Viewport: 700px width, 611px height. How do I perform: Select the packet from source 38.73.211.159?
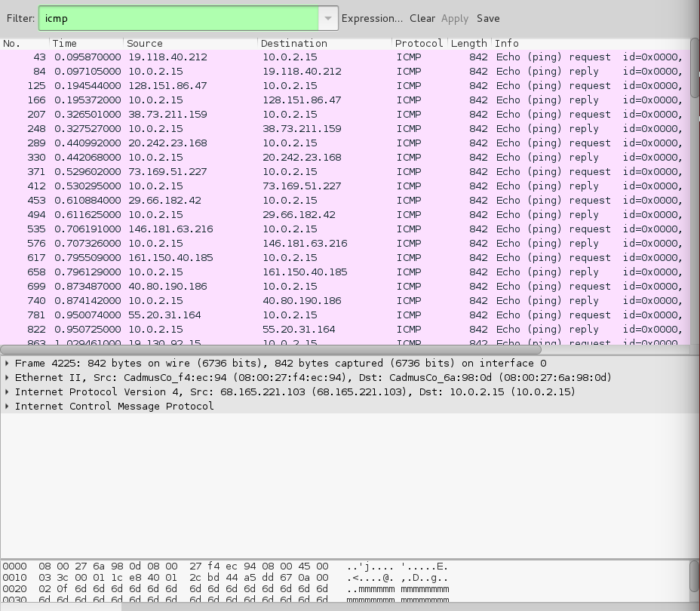tap(226, 114)
